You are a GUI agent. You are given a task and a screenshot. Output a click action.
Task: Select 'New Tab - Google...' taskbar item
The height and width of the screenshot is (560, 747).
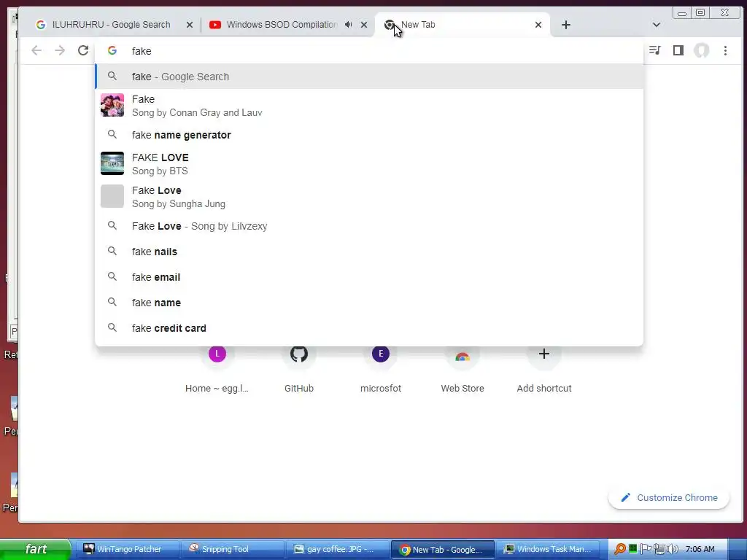tap(442, 549)
